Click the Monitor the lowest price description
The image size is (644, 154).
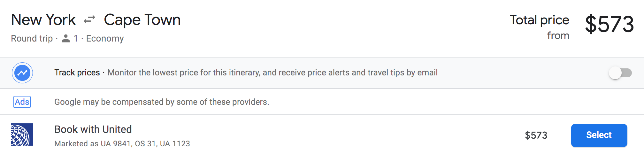272,73
